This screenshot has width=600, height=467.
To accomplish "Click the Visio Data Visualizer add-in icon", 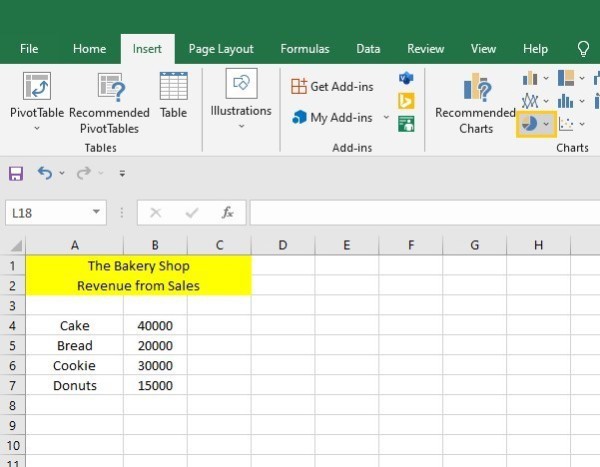I will [x=406, y=78].
